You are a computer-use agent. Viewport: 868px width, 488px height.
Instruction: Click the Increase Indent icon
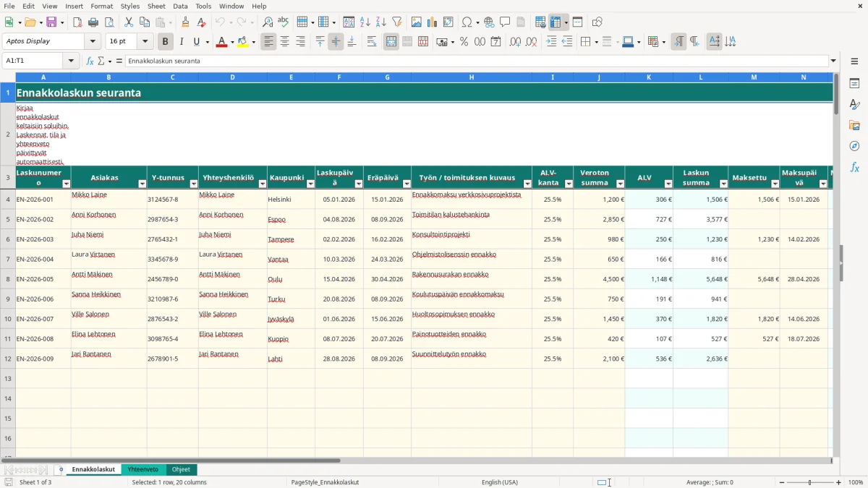pos(551,42)
